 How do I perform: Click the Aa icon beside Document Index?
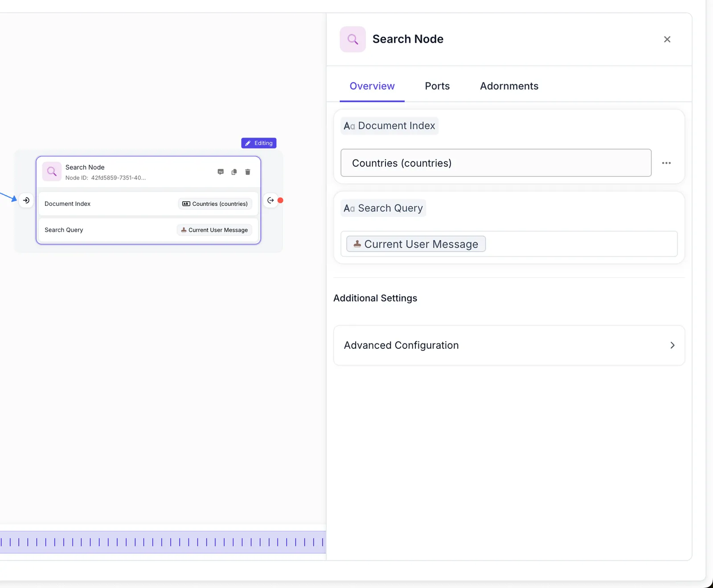click(349, 126)
